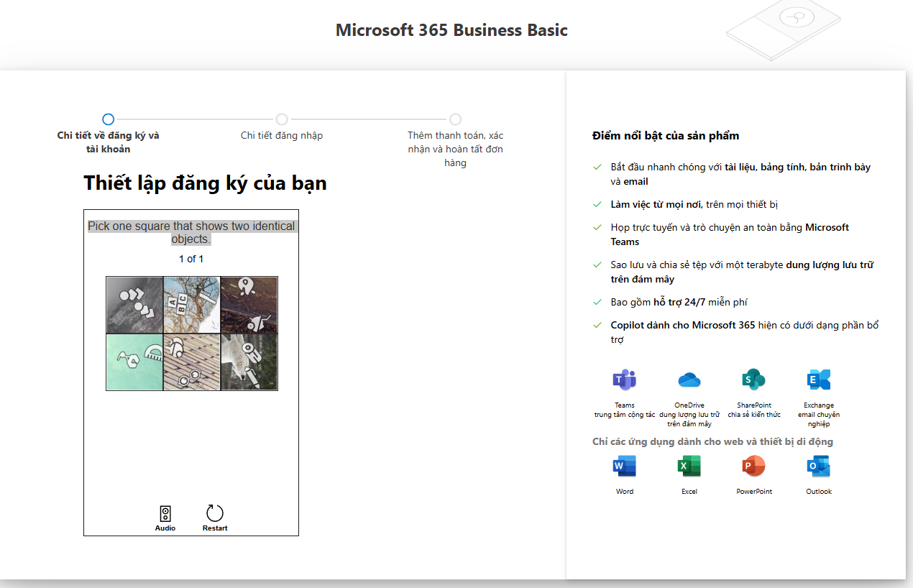Select the 'Chi tiết đăng nhập' step circle
The width and height of the screenshot is (913, 588).
[x=282, y=119]
